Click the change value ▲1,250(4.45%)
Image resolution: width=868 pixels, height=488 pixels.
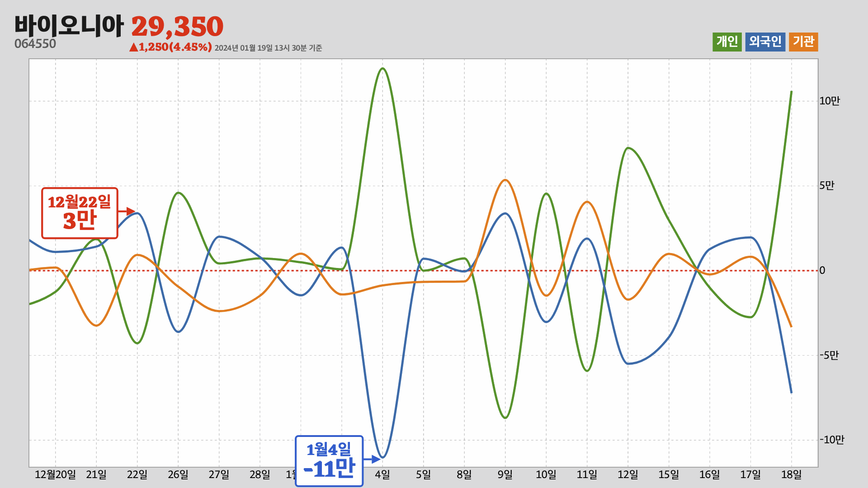pos(170,47)
